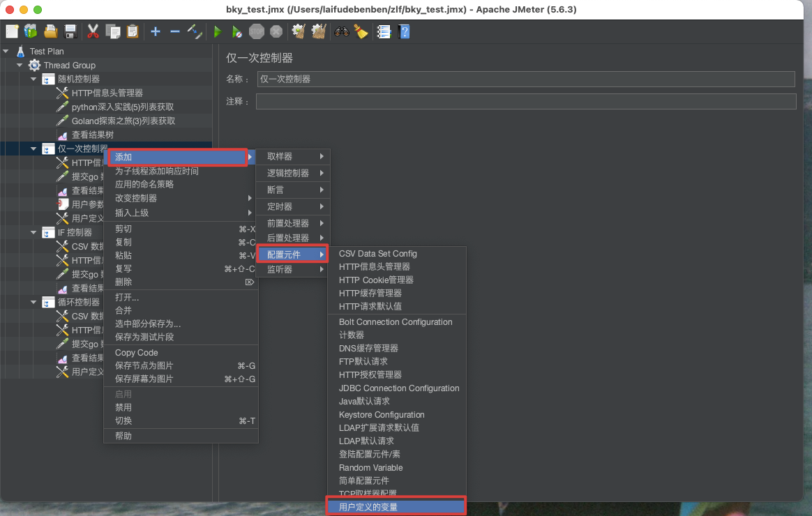Viewport: 812px width, 516px height.
Task: Open the 前置处理器 submenu
Action: pyautogui.click(x=292, y=223)
